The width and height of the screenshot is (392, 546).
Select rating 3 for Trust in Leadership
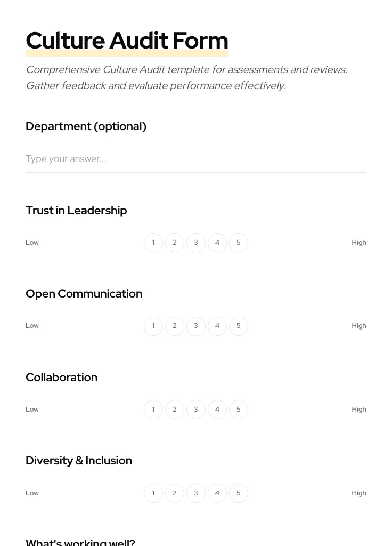point(196,243)
